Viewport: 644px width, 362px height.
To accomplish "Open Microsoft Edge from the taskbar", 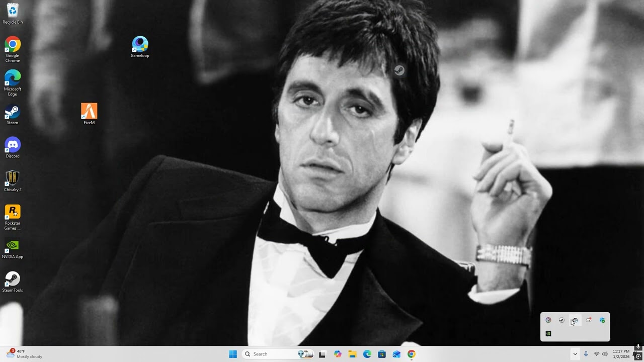I will tap(367, 354).
